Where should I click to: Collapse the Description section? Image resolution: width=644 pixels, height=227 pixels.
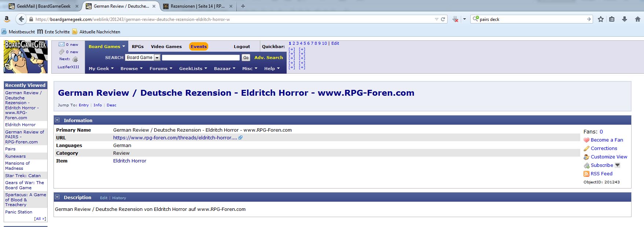click(x=57, y=197)
